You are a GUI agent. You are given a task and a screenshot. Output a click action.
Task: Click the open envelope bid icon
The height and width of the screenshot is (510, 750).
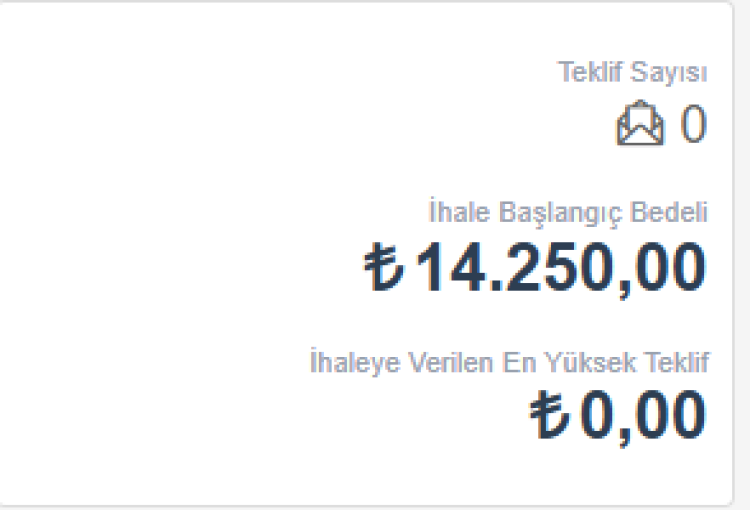640,126
